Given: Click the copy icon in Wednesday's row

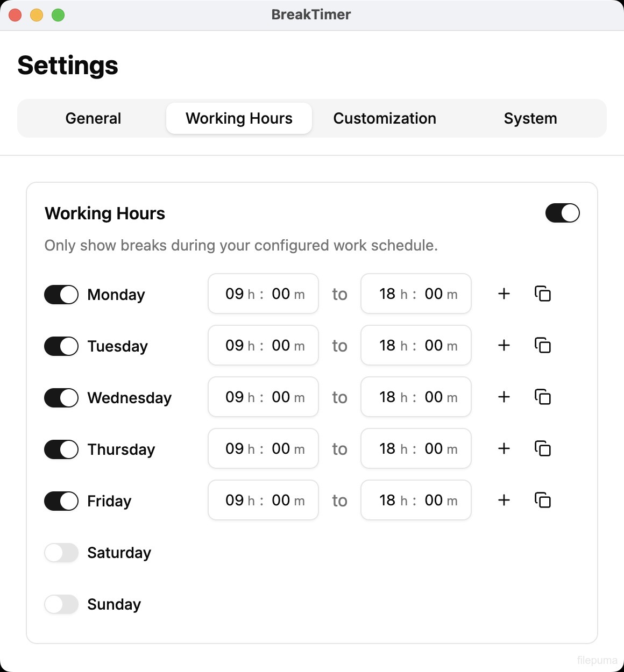Looking at the screenshot, I should (543, 397).
